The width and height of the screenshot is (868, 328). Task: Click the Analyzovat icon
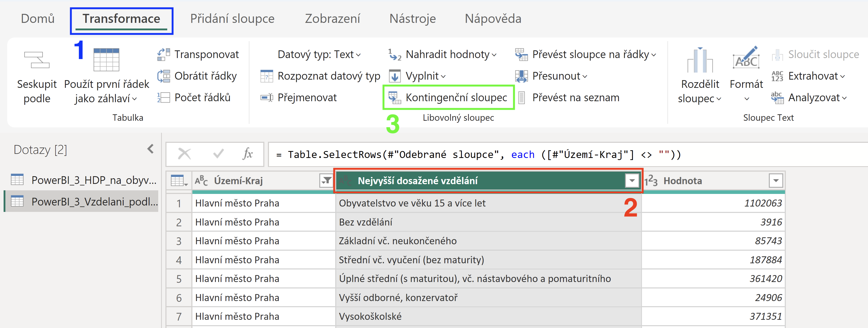pyautogui.click(x=777, y=98)
